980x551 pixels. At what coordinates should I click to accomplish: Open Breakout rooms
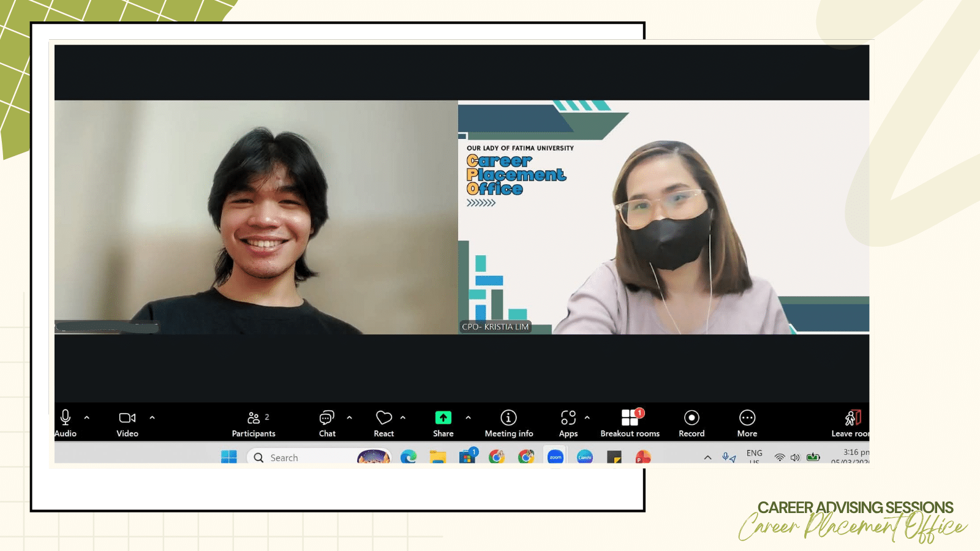630,423
